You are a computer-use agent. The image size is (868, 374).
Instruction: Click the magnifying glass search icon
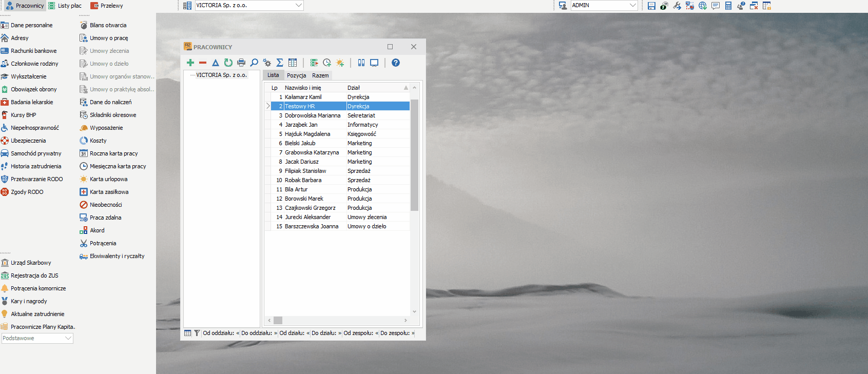254,63
